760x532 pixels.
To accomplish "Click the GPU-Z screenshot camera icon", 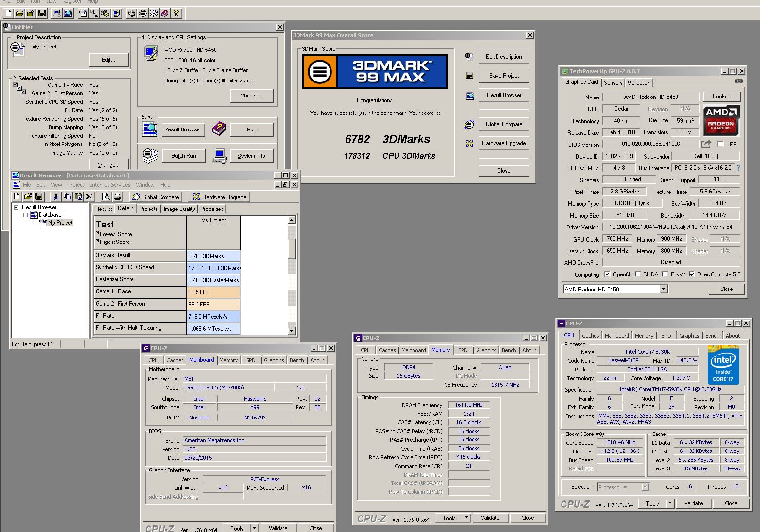I will tap(739, 81).
